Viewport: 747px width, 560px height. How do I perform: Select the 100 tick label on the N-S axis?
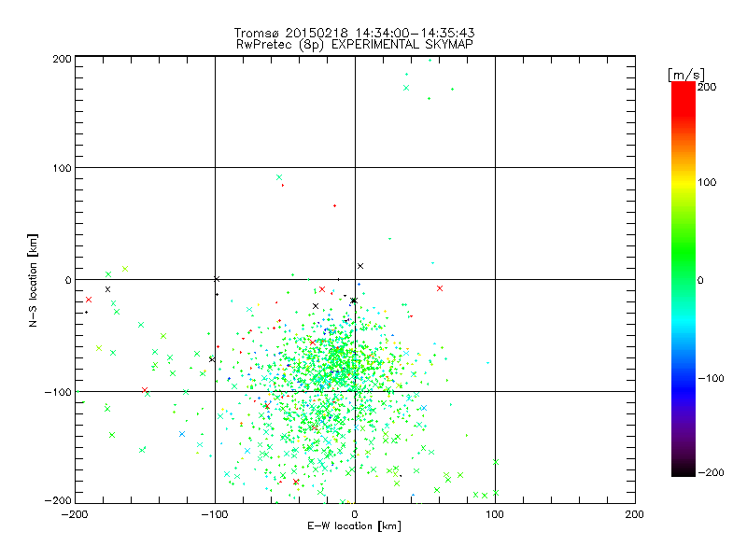(62, 168)
